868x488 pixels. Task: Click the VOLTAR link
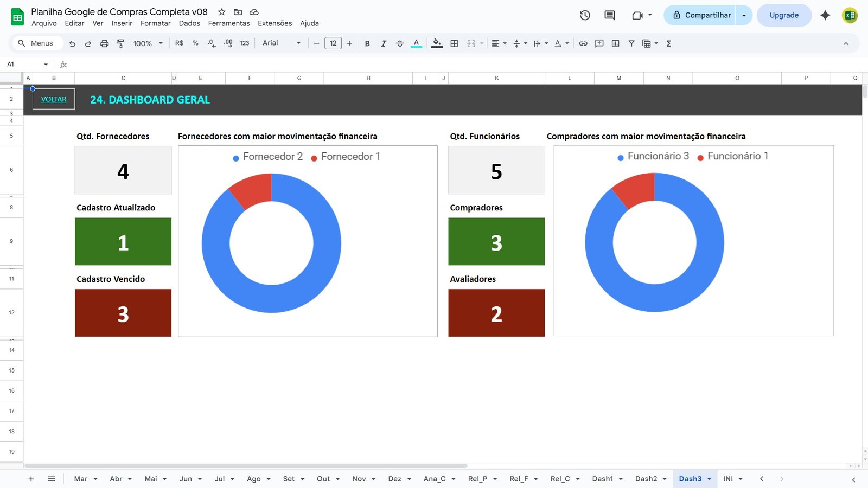tap(53, 99)
